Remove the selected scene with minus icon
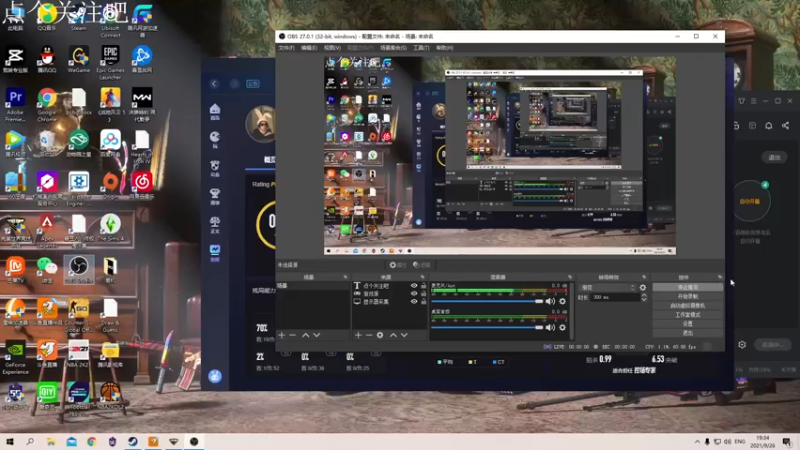This screenshot has height=450, width=800. 292,335
